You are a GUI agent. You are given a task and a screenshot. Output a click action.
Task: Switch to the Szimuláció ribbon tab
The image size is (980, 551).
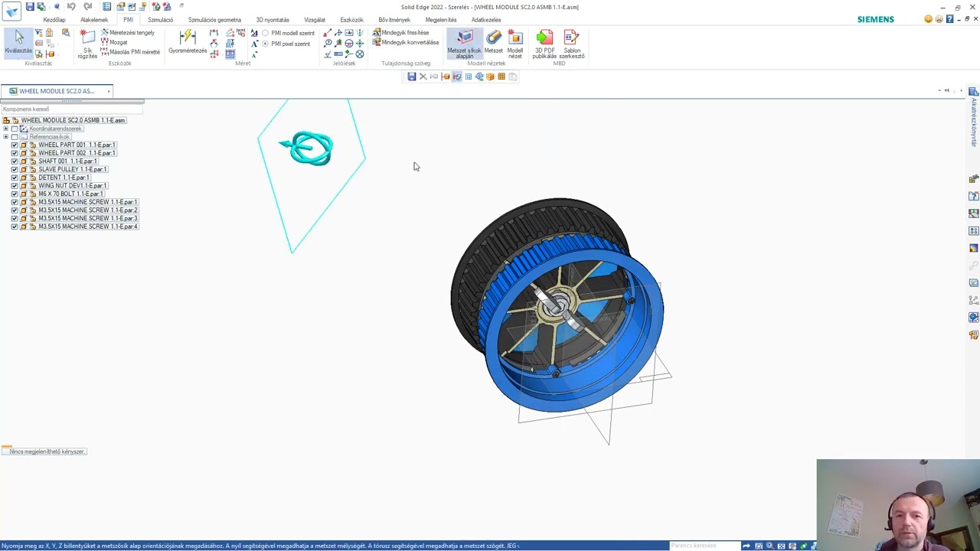[161, 20]
